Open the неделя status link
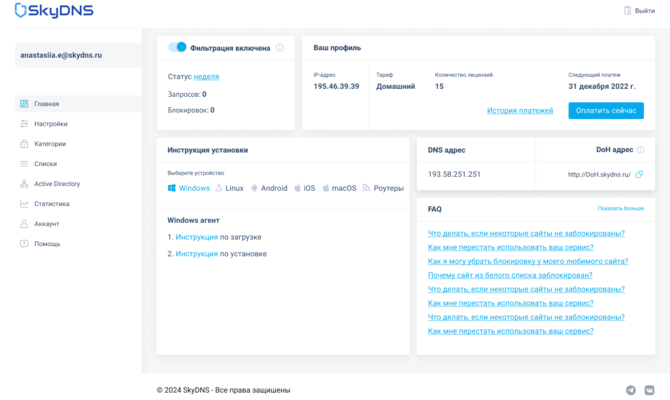The height and width of the screenshot is (400, 670). click(206, 76)
